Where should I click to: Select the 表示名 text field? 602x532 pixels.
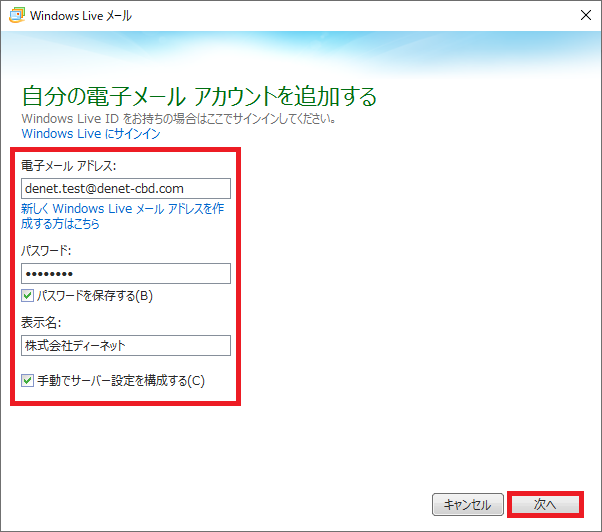126,345
